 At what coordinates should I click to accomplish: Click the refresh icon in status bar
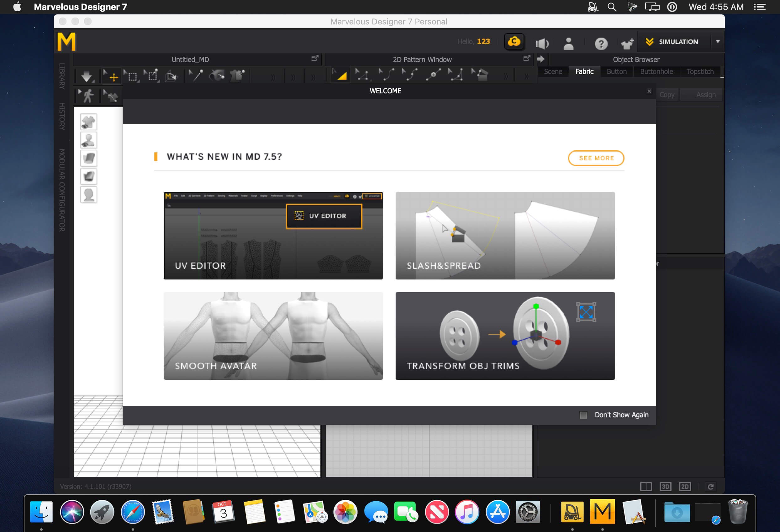[x=710, y=486]
